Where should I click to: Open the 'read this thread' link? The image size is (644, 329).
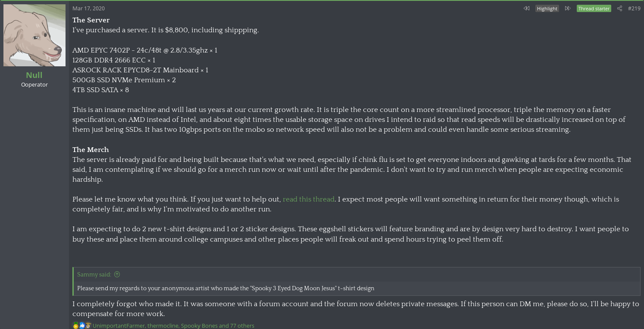[x=309, y=199]
